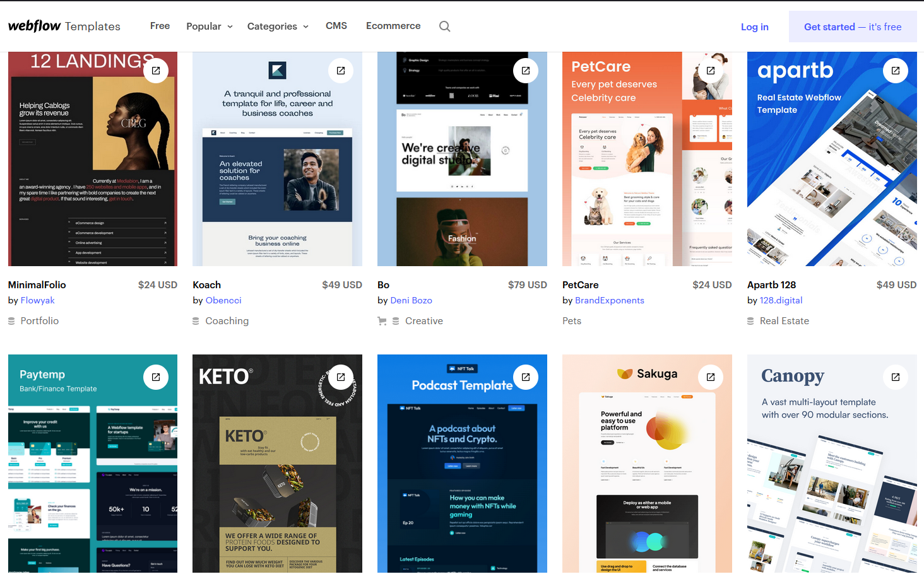This screenshot has height=579, width=924.
Task: Open the Free templates nav item
Action: pyautogui.click(x=160, y=26)
